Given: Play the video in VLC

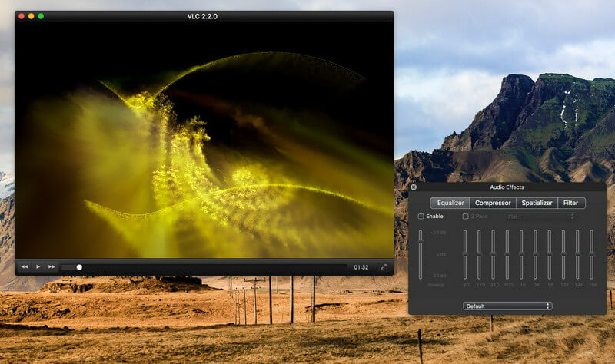Looking at the screenshot, I should pos(38,266).
